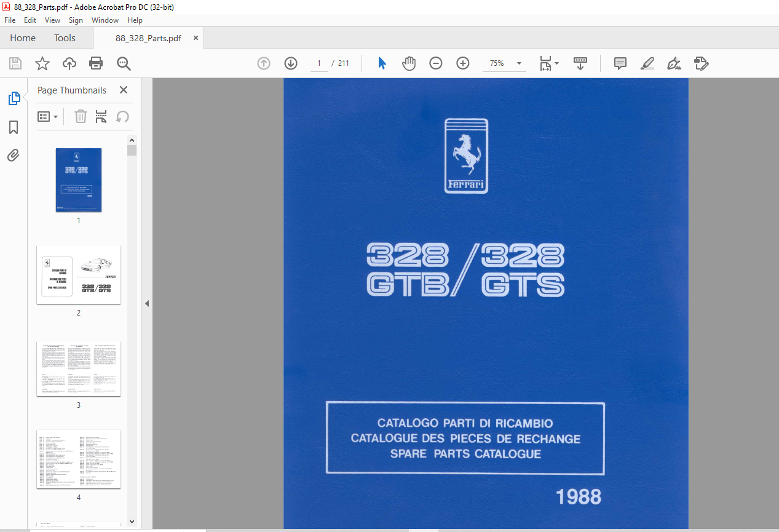The image size is (779, 532).
Task: Open the fit page options tool
Action: pos(548,63)
